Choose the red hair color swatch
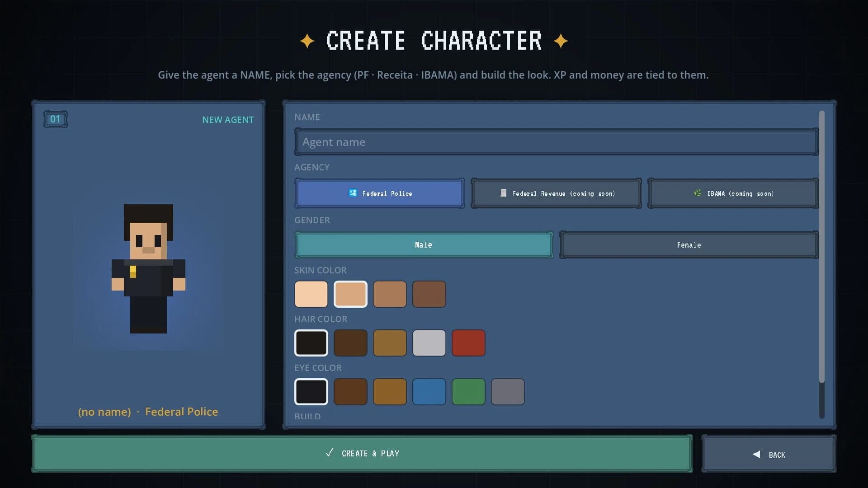This screenshot has width=868, height=488. [468, 343]
